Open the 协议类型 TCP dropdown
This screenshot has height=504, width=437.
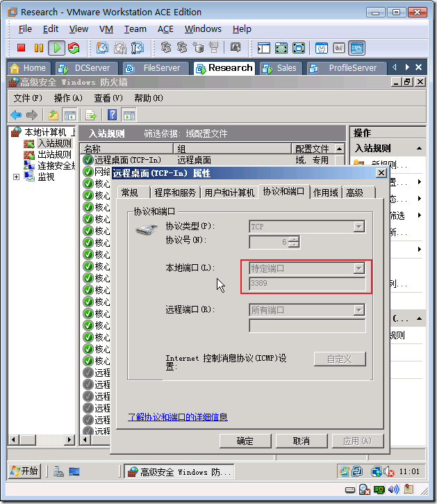[x=358, y=227]
